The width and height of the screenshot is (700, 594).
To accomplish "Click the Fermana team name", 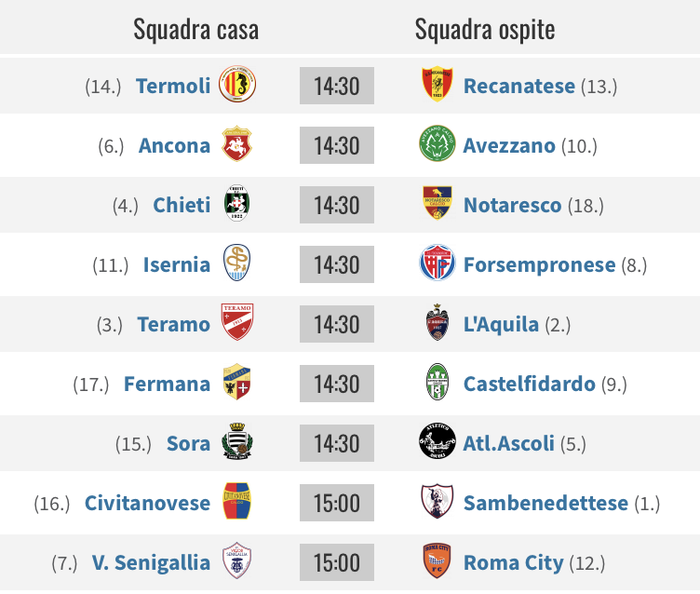I will [167, 384].
